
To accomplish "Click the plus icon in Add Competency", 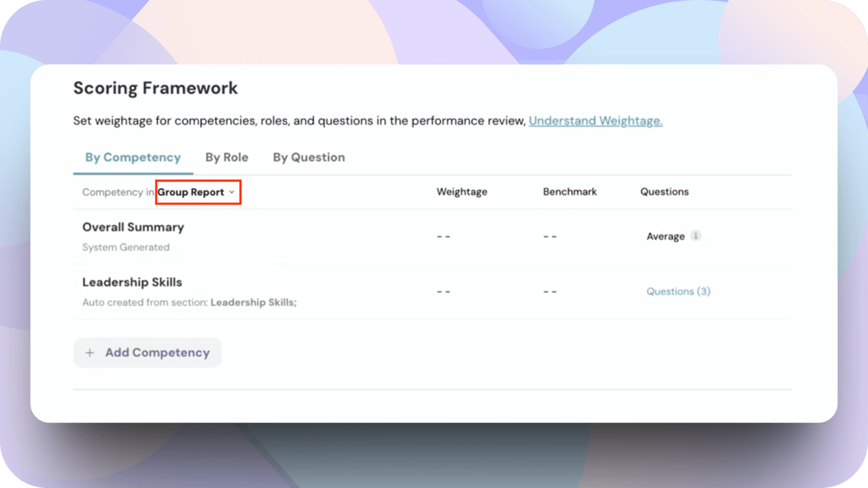I will pyautogui.click(x=90, y=353).
